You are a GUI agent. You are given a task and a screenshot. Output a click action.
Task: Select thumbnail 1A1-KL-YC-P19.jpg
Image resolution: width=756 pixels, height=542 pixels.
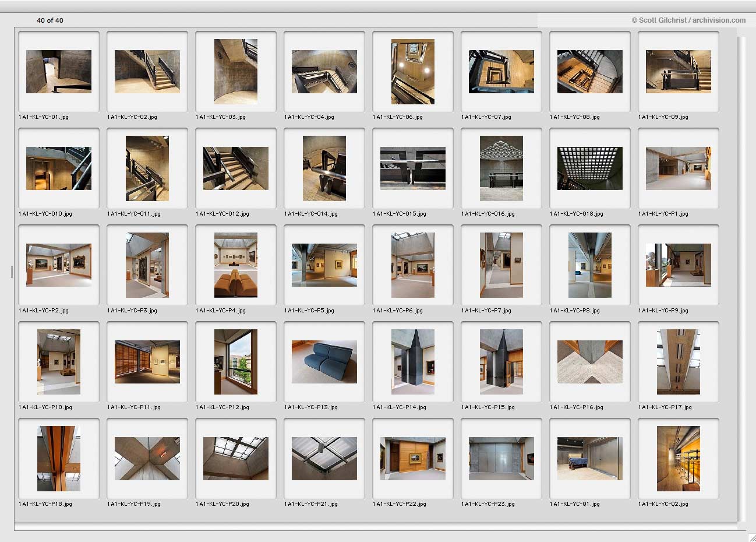click(x=147, y=459)
